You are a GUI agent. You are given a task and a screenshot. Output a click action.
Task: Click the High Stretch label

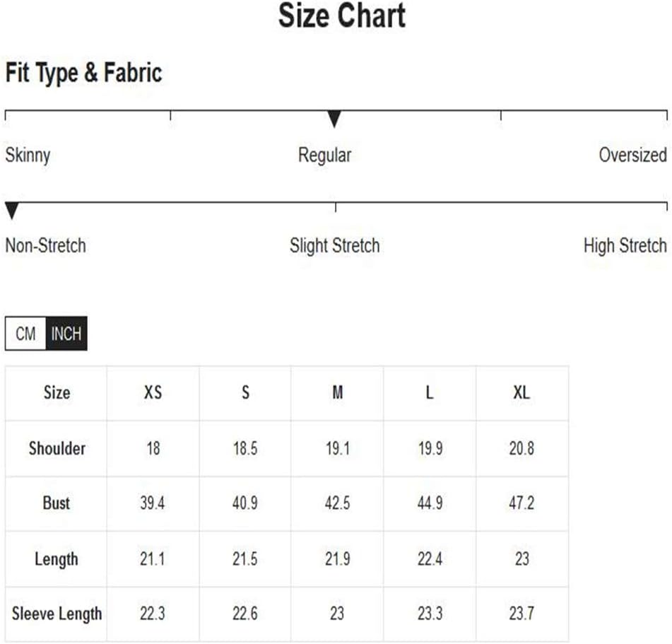pos(625,246)
